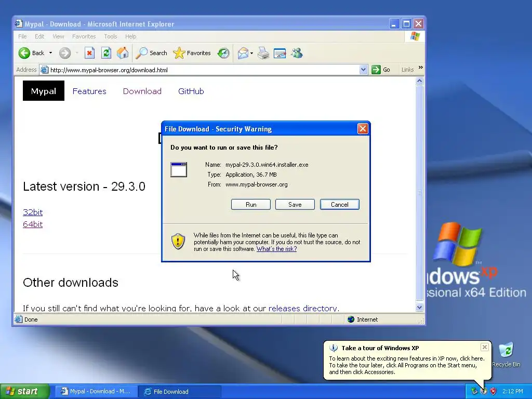The height and width of the screenshot is (399, 532).
Task: Expand the Mail button dropdown arrow
Action: 251,53
